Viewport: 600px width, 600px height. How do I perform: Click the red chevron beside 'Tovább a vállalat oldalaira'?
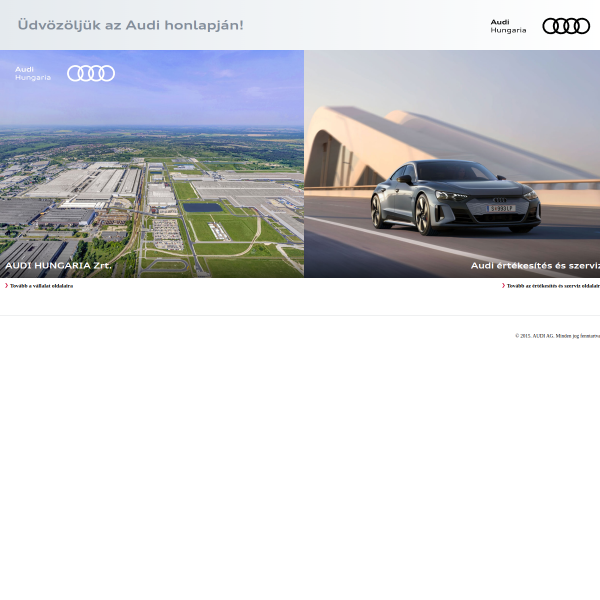[x=6, y=285]
